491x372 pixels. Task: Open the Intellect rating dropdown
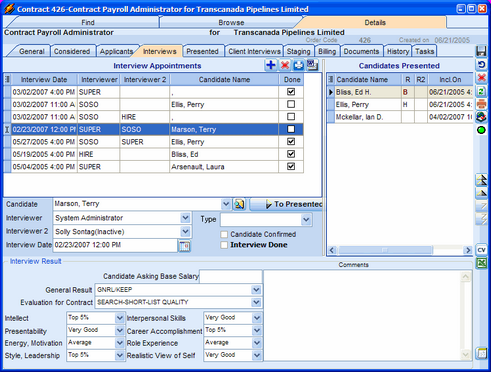coord(120,318)
